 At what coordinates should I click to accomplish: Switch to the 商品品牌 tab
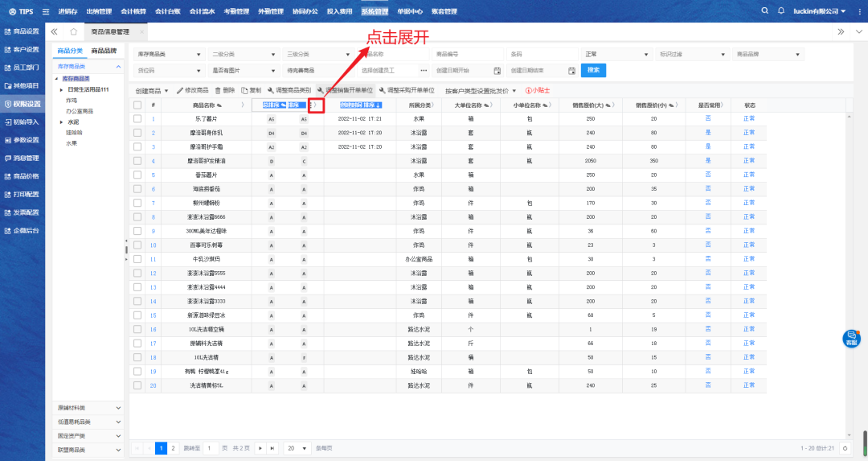(x=104, y=51)
